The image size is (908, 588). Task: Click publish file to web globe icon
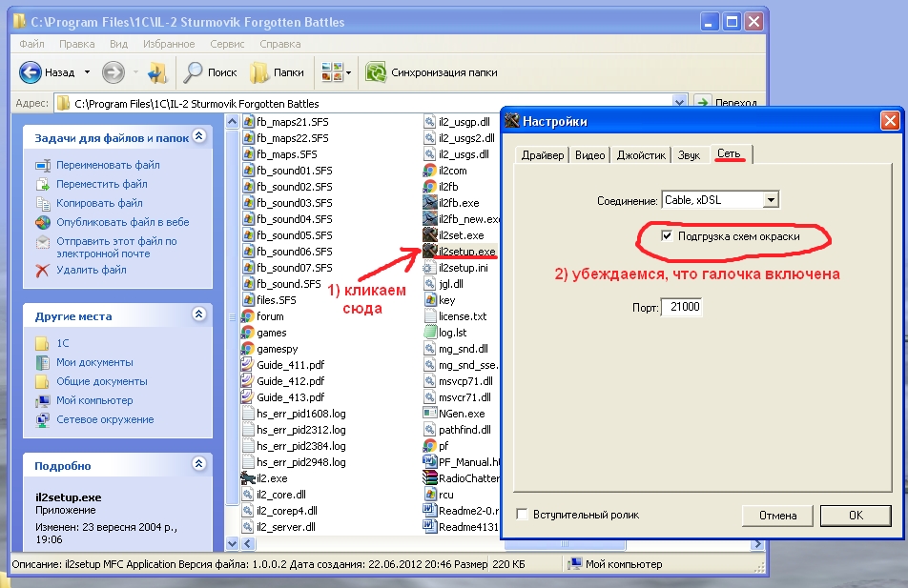pyautogui.click(x=43, y=222)
